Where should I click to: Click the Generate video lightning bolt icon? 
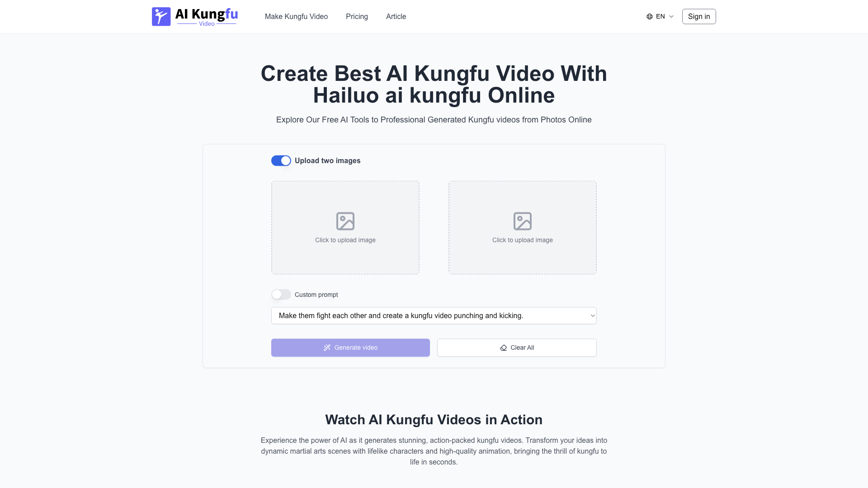(x=327, y=347)
